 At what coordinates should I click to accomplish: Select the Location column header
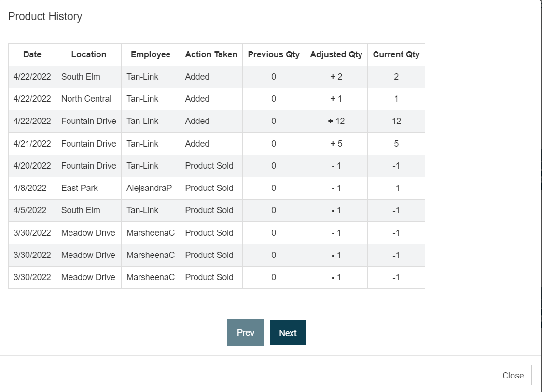(88, 54)
